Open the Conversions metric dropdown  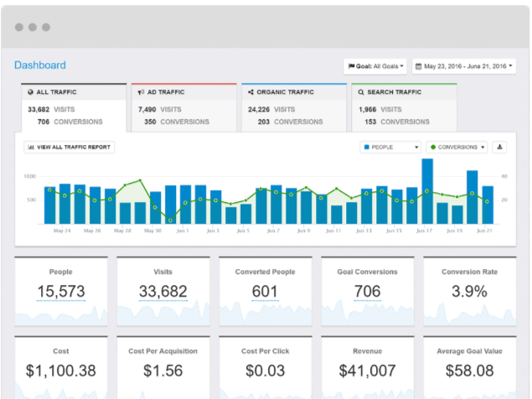coord(457,147)
